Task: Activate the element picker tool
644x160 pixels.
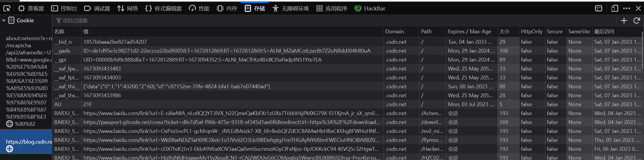Action: point(7,8)
